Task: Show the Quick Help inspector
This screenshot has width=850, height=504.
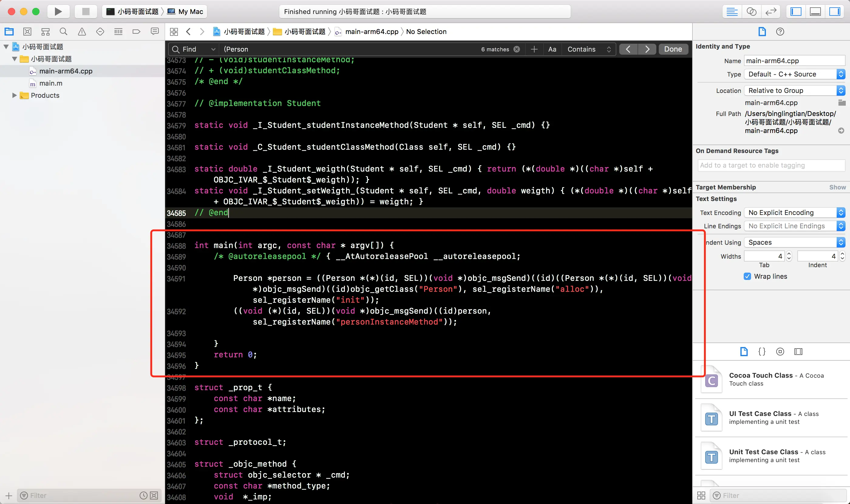Action: point(780,32)
